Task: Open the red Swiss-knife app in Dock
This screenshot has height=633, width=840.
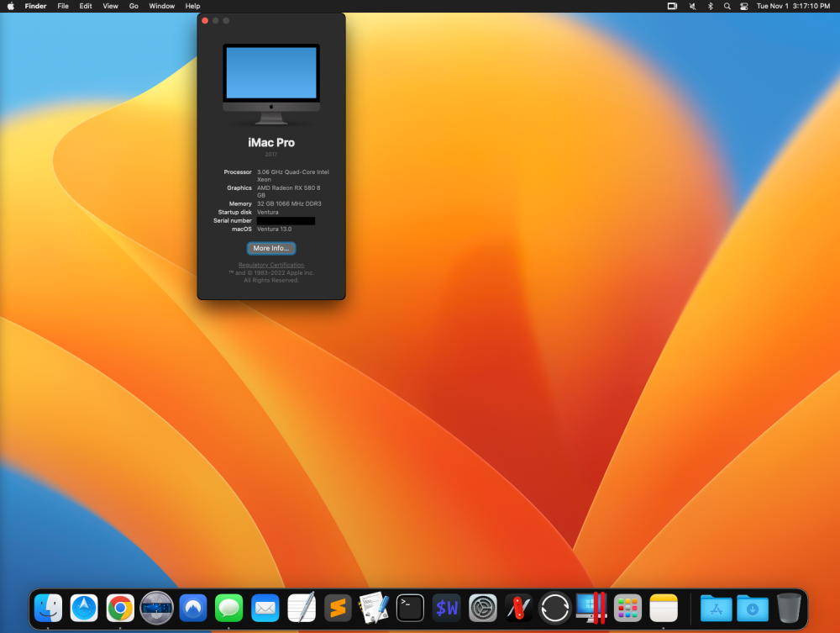Action: click(x=518, y=608)
